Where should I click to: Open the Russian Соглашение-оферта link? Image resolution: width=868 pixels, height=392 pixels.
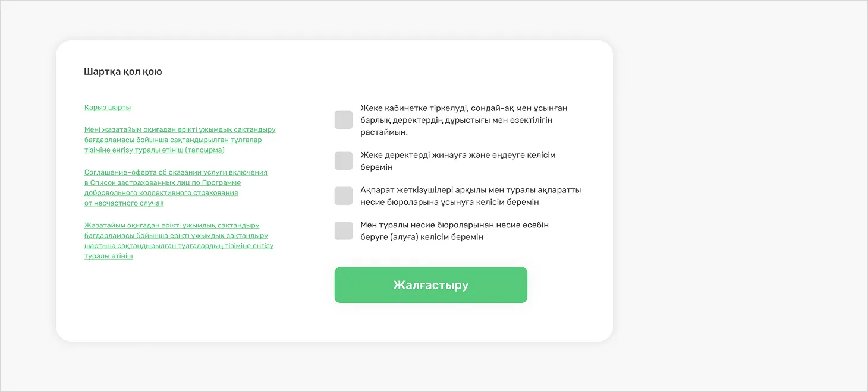coord(175,187)
